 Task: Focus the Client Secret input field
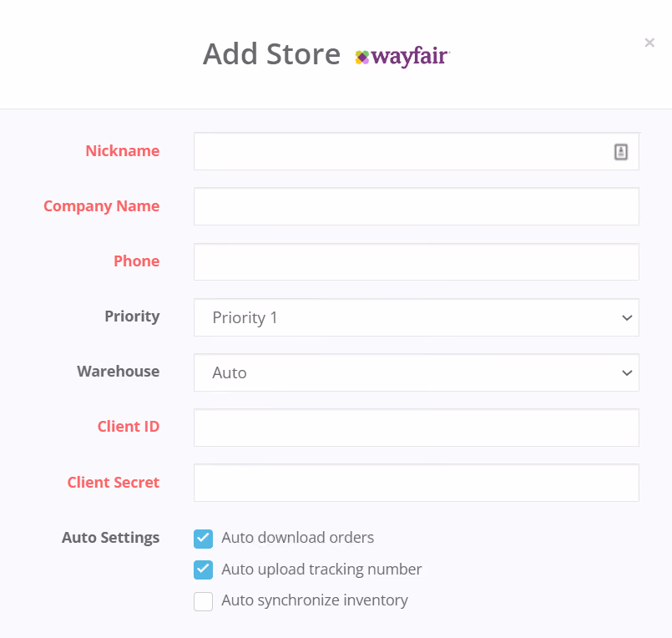tap(417, 483)
